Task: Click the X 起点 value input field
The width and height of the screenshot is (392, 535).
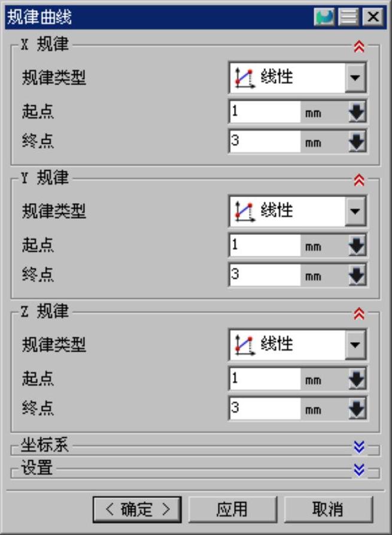Action: click(x=265, y=111)
